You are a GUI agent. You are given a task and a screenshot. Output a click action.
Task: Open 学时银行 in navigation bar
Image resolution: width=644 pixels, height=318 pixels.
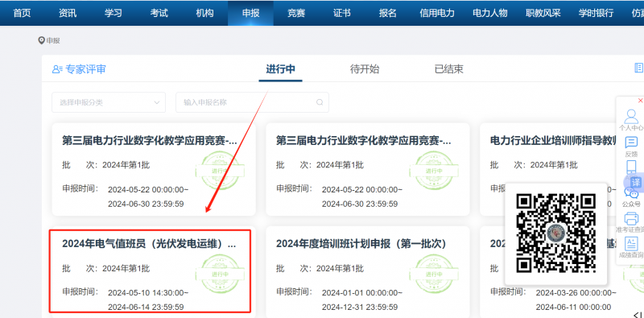pyautogui.click(x=596, y=13)
